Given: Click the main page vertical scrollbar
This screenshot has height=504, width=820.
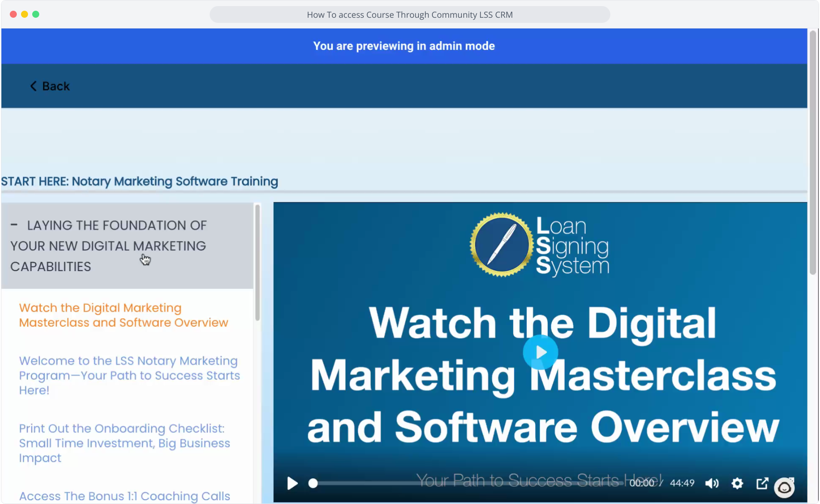Looking at the screenshot, I should pos(813,152).
